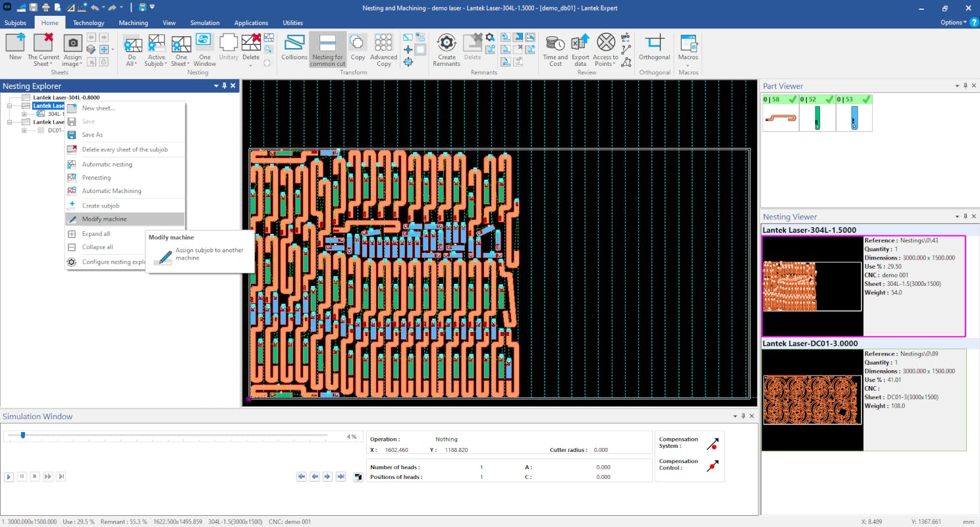Switch to the Machining ribbon tab

pos(133,22)
